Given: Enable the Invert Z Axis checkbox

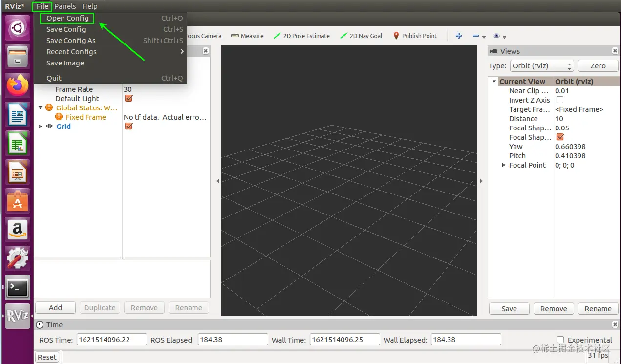Looking at the screenshot, I should pos(560,100).
